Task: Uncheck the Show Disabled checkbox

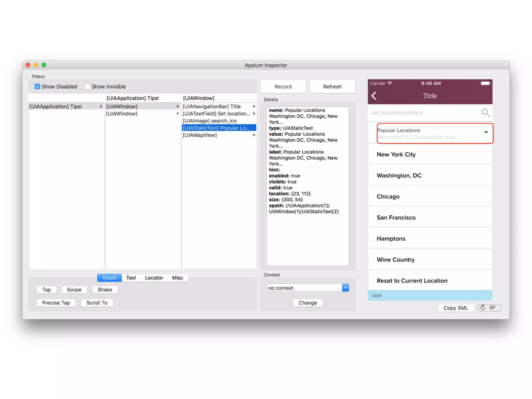Action: point(37,87)
